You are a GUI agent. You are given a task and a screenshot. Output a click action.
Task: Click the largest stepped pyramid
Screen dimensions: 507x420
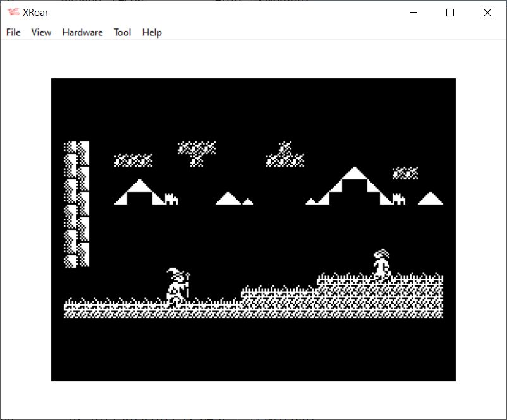(x=355, y=188)
